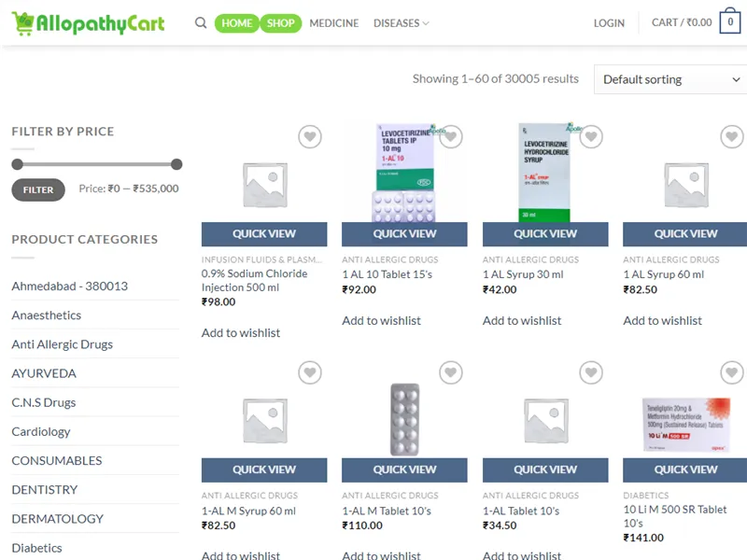Open 1 AL 10 Tablet 15's title

(x=387, y=274)
